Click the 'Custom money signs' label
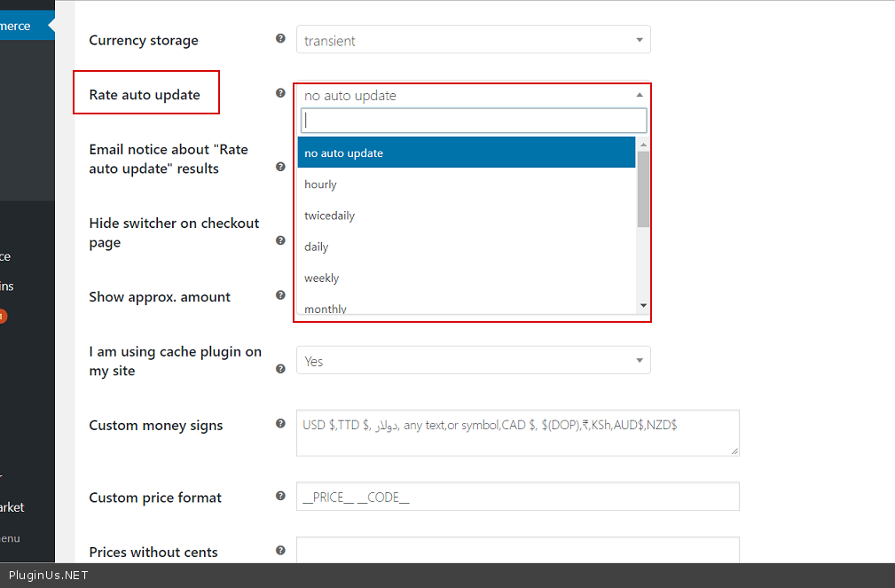895x588 pixels. pyautogui.click(x=156, y=426)
